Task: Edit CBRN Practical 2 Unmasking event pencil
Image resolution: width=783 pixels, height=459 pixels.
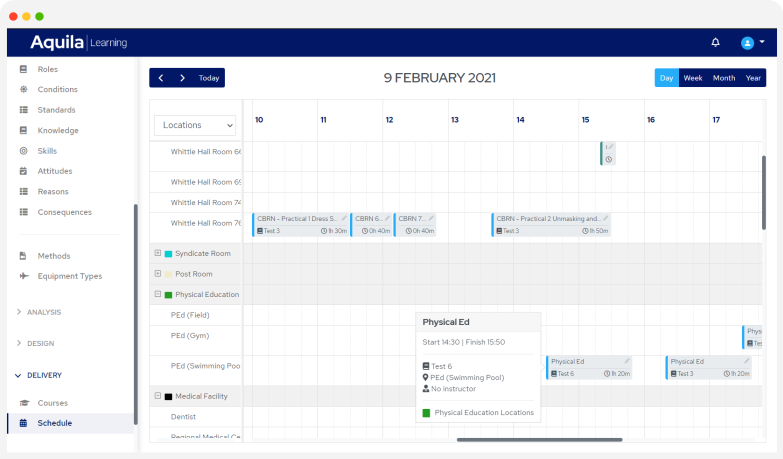Action: [x=605, y=218]
